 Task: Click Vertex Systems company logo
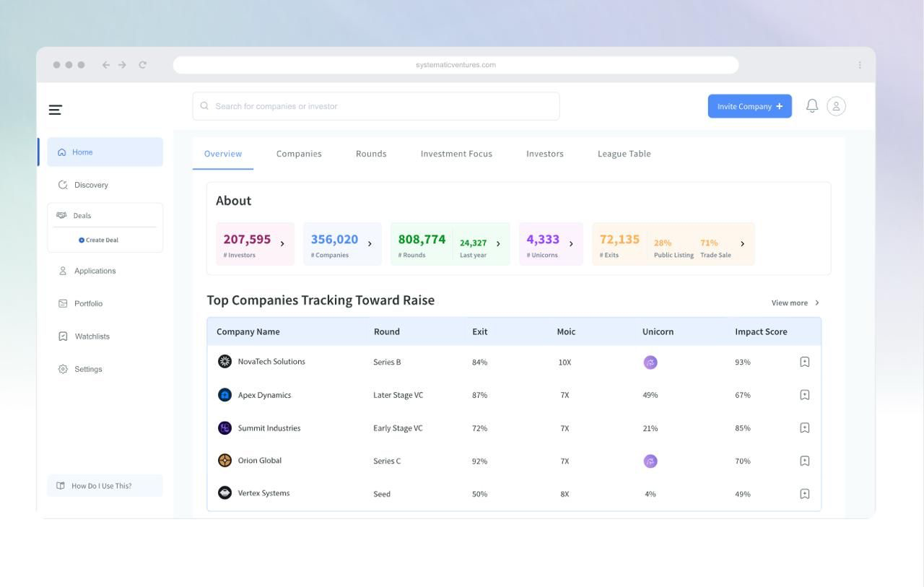point(225,493)
